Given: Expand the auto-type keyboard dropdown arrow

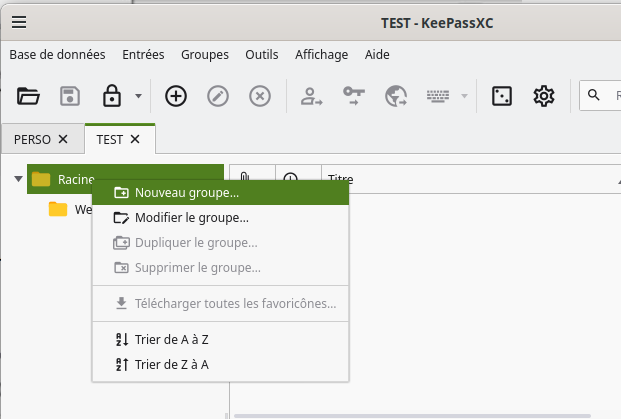Looking at the screenshot, I should pyautogui.click(x=465, y=97).
